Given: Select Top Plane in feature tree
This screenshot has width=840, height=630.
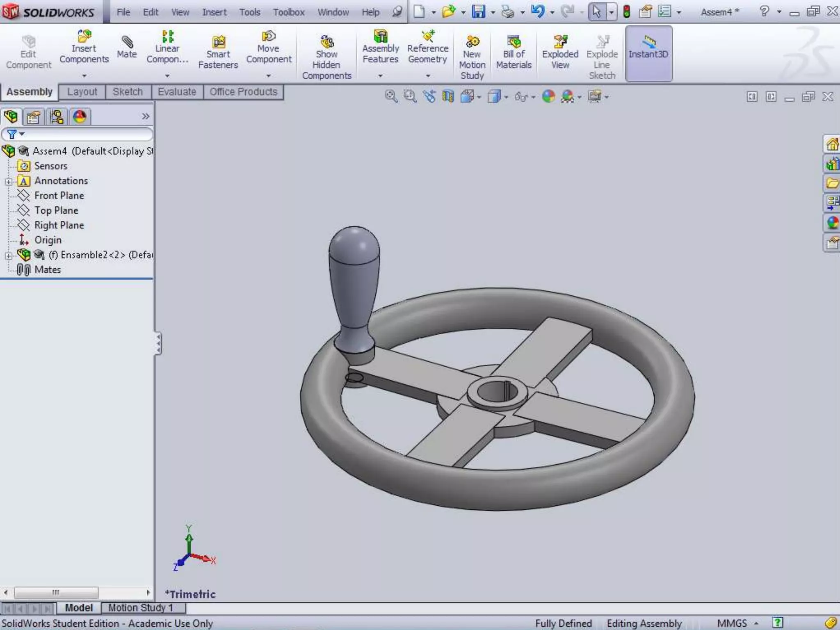Looking at the screenshot, I should [56, 210].
